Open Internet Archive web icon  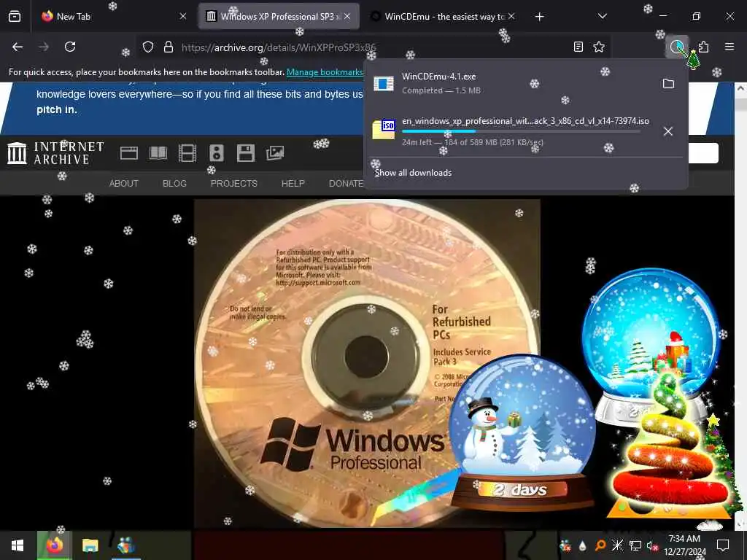(x=128, y=153)
